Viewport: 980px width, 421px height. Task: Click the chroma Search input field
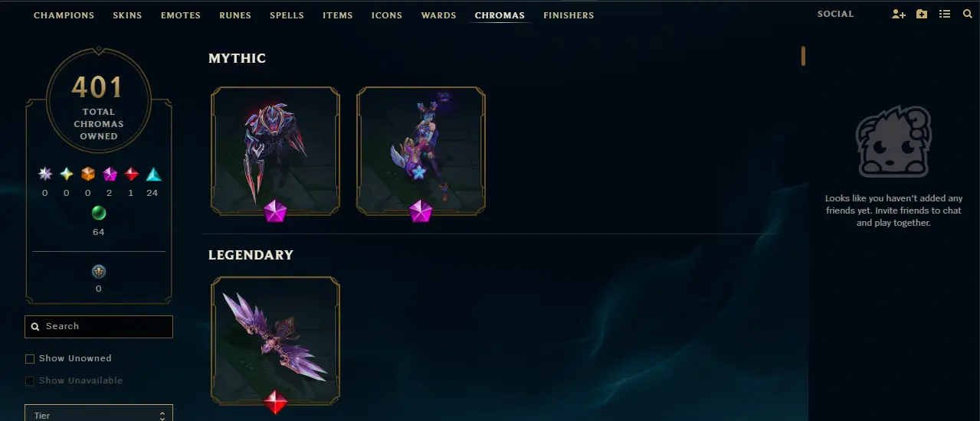tap(99, 327)
